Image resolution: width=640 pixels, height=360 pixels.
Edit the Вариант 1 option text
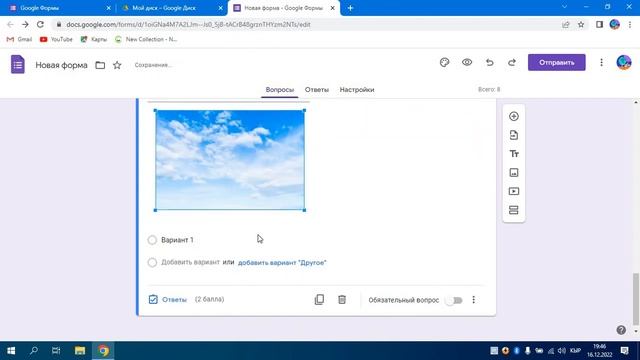click(x=177, y=240)
